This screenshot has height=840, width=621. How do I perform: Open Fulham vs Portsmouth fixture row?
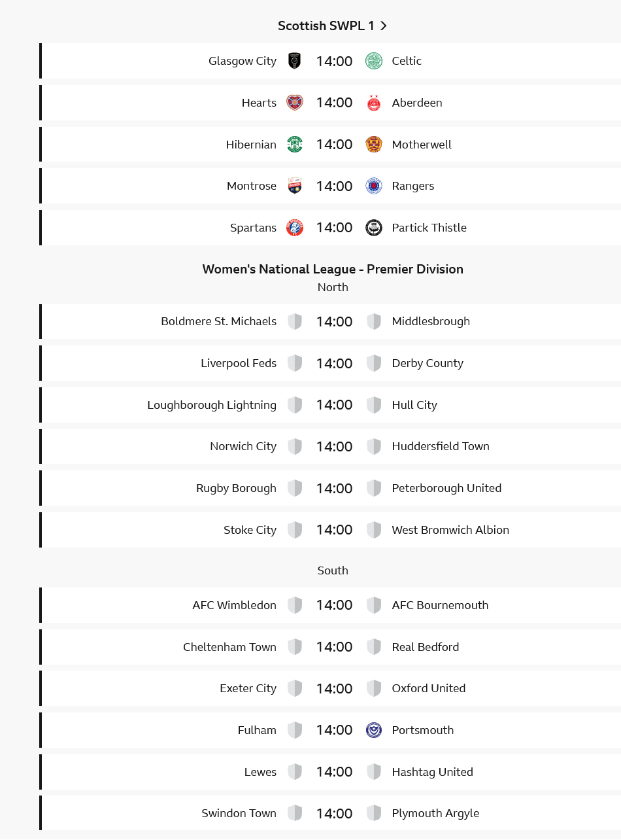click(330, 730)
